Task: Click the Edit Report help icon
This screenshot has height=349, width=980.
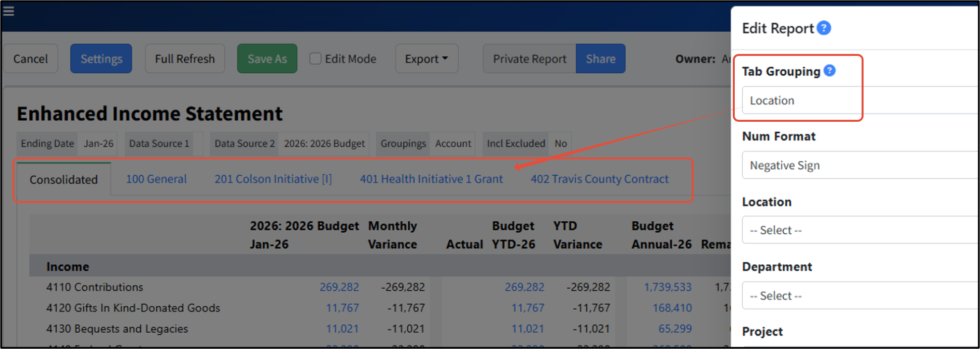Action: (x=824, y=28)
